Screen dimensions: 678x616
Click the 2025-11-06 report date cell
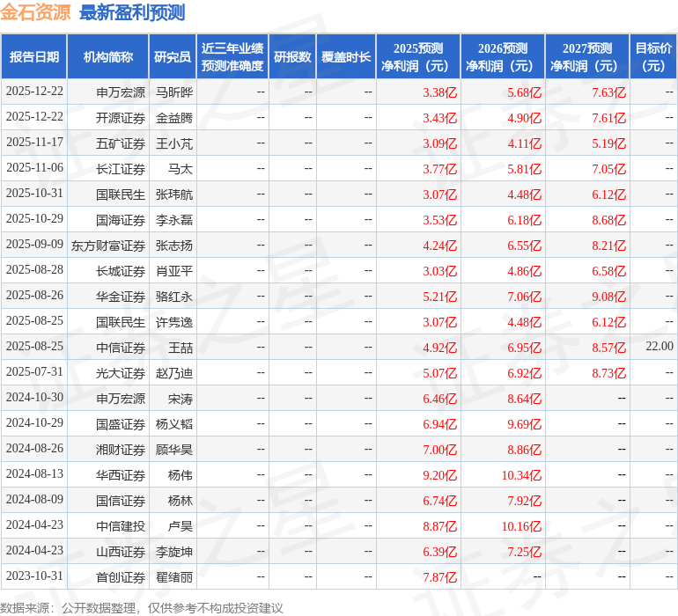34,168
